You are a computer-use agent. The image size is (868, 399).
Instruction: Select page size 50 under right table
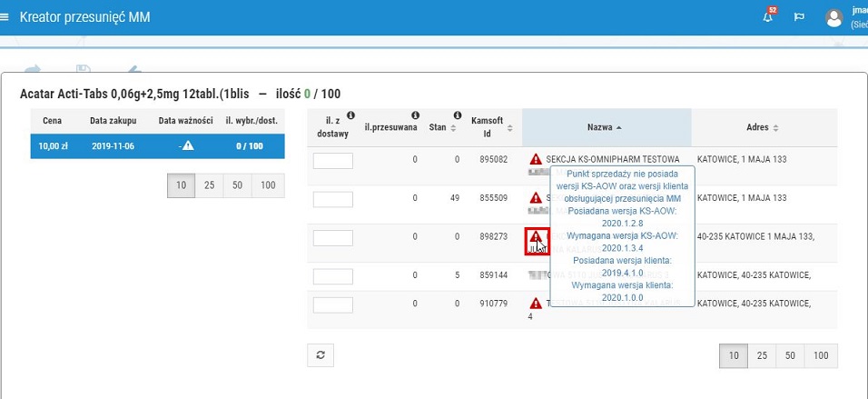pyautogui.click(x=790, y=355)
